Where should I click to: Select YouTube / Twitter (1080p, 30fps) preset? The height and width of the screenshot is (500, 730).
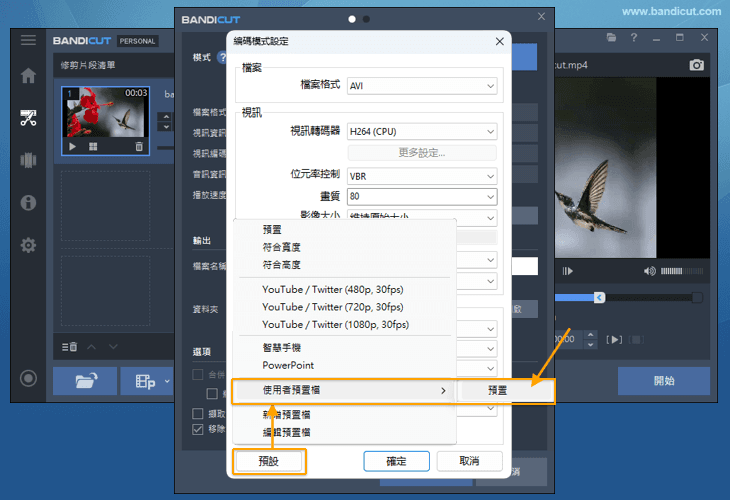point(335,324)
